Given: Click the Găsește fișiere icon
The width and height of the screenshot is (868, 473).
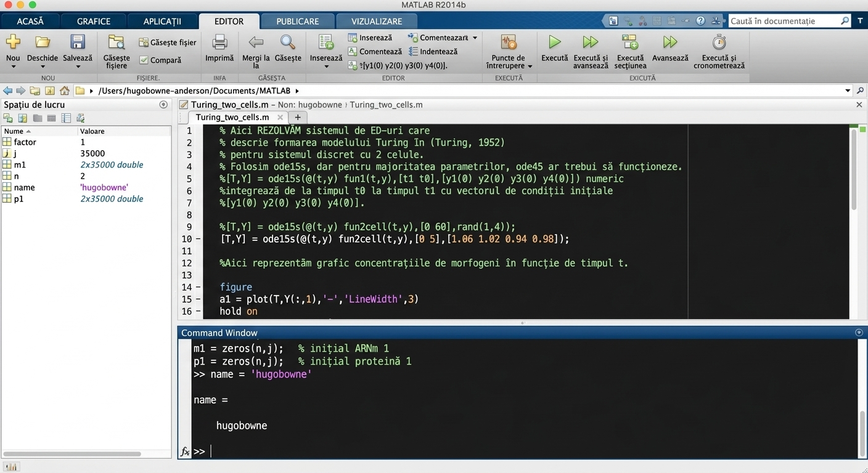Looking at the screenshot, I should tap(117, 42).
